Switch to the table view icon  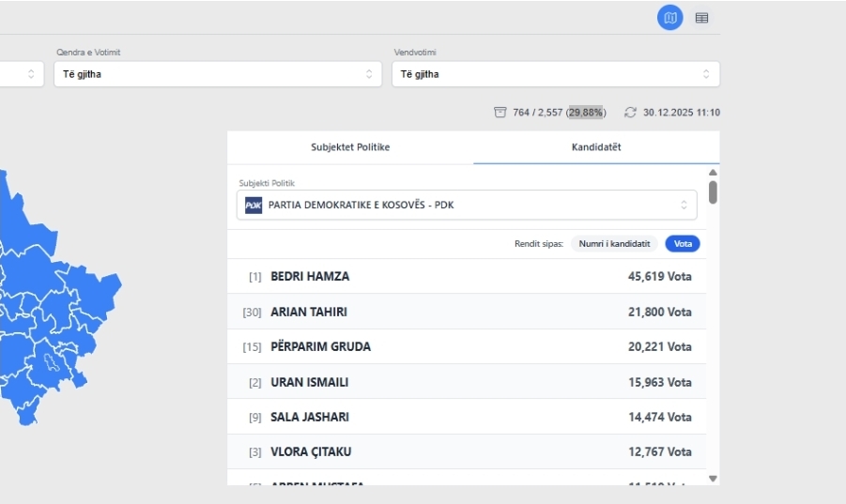pos(701,18)
